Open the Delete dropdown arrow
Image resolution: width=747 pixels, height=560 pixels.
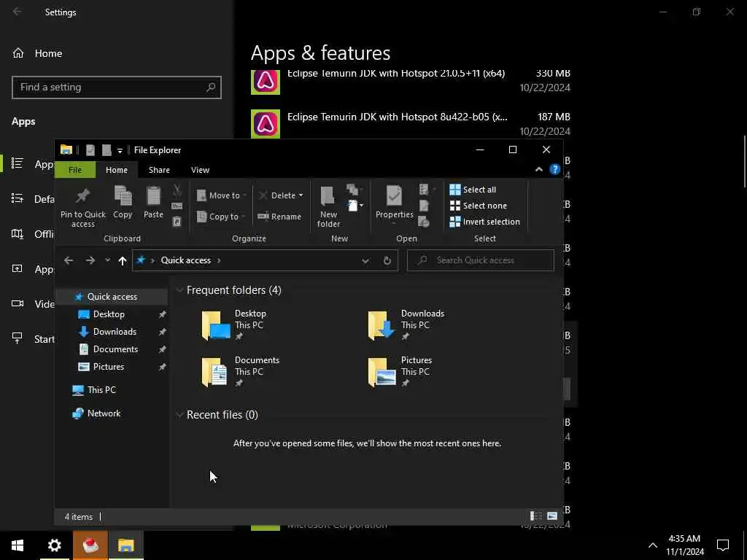pyautogui.click(x=301, y=195)
